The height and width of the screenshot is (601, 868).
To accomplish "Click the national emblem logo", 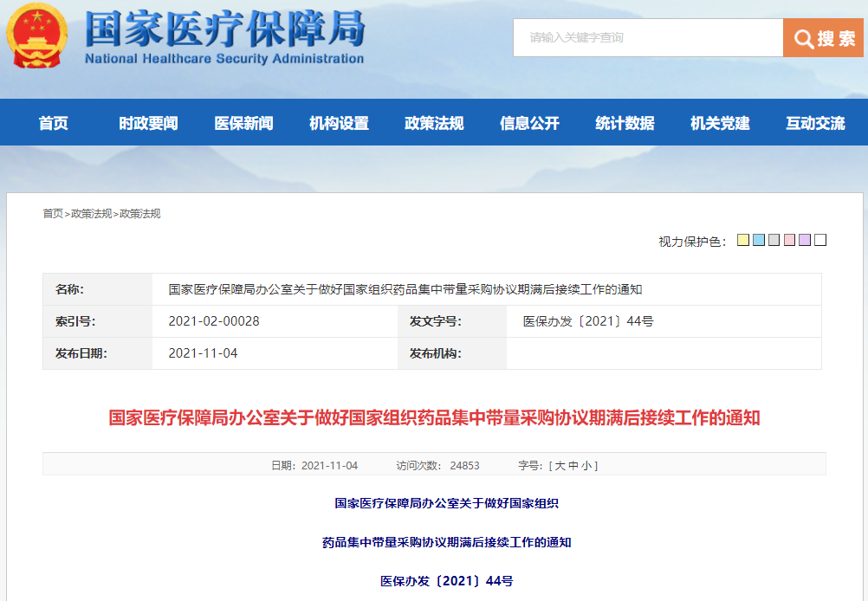I will 37,36.
